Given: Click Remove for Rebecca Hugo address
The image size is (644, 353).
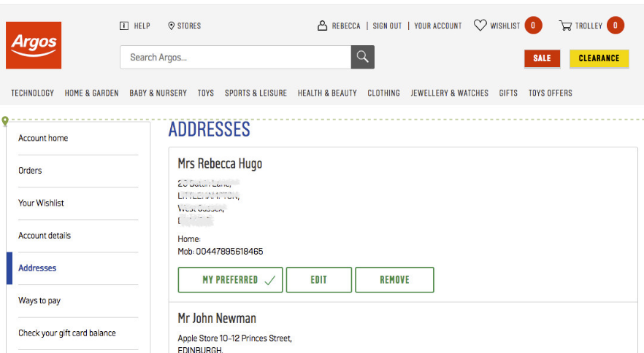Looking at the screenshot, I should coord(395,280).
